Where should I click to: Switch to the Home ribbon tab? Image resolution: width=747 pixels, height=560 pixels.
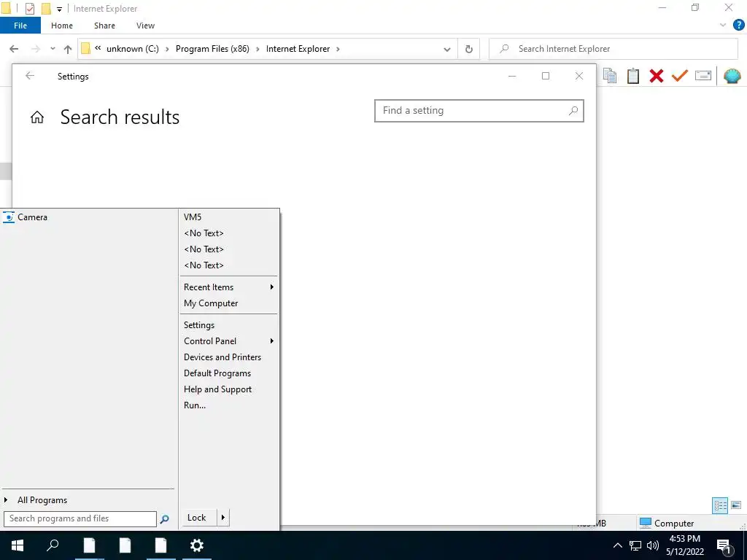(x=62, y=26)
